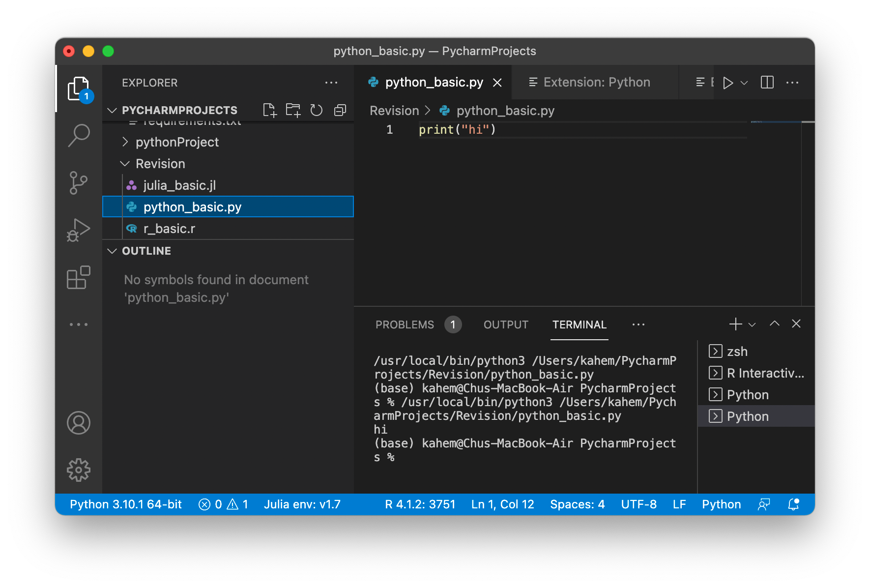Click the Python 3.10.1 64-bit interpreter selector

pyautogui.click(x=126, y=504)
